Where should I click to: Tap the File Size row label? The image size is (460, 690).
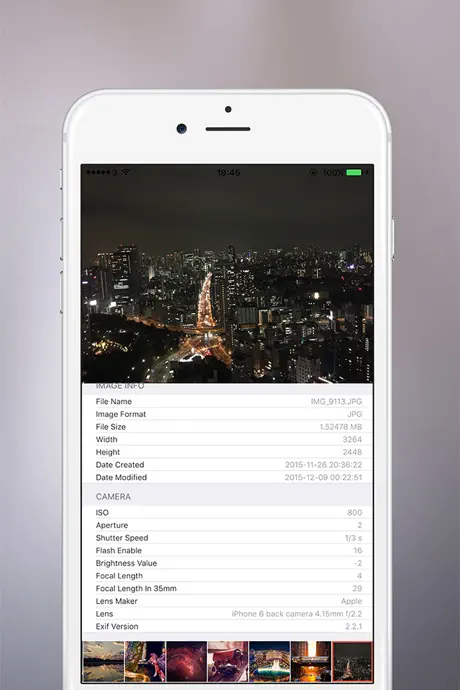pos(110,427)
